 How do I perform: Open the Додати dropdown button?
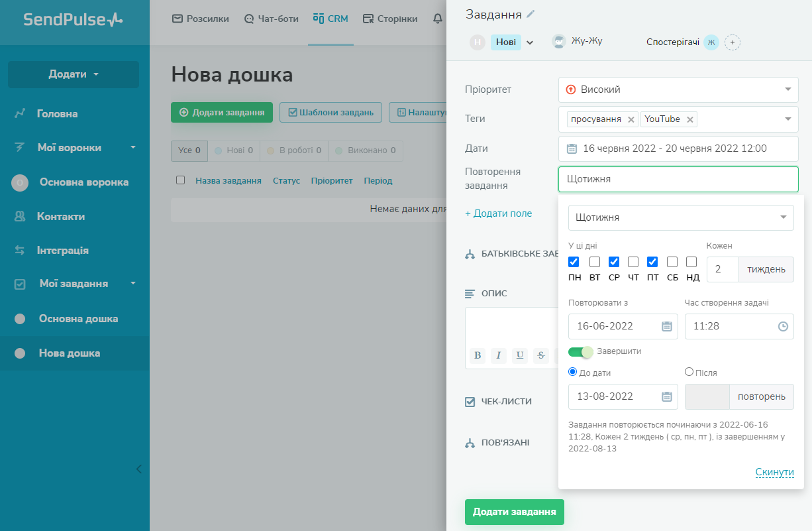click(74, 74)
